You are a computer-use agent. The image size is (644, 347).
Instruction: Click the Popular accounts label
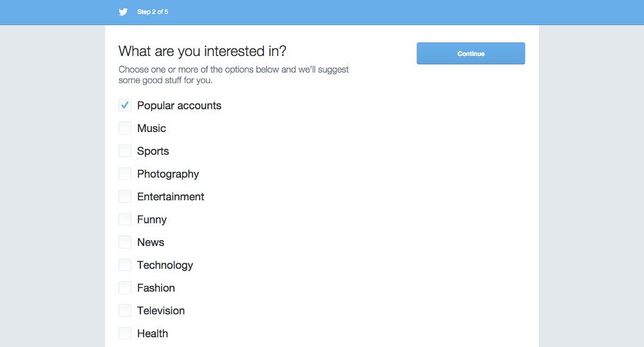[179, 106]
